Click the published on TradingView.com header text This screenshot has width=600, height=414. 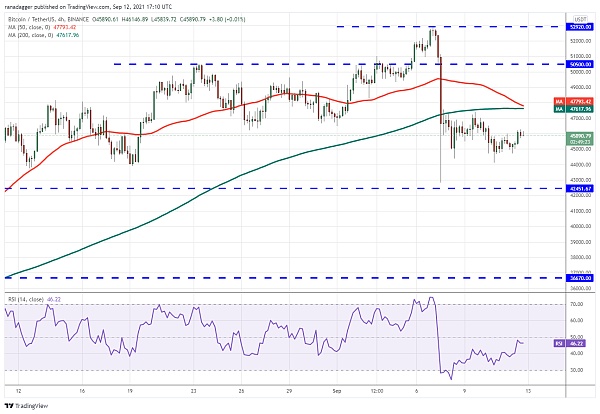tap(89, 7)
